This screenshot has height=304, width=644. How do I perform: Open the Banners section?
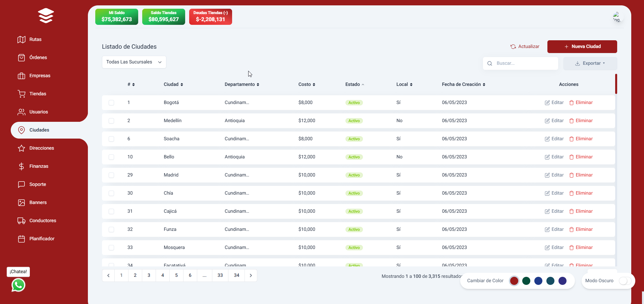tap(37, 202)
